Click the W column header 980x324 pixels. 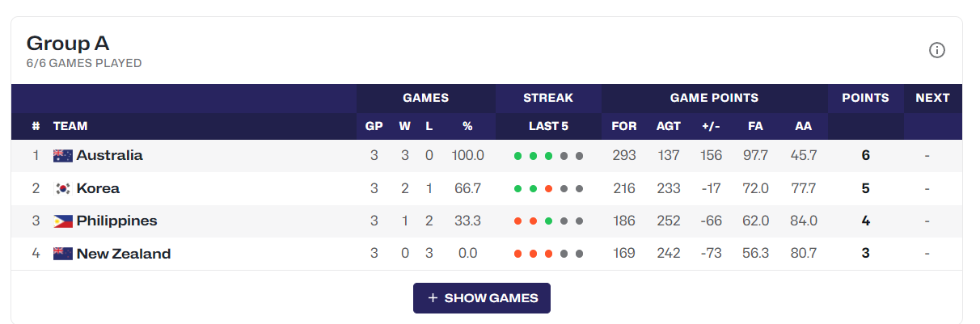point(404,126)
